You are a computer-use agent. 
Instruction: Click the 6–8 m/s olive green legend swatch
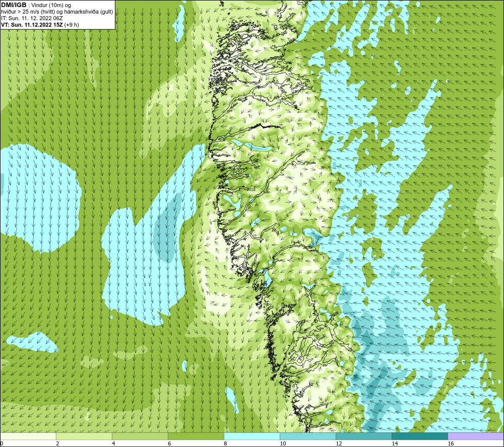coord(196,436)
